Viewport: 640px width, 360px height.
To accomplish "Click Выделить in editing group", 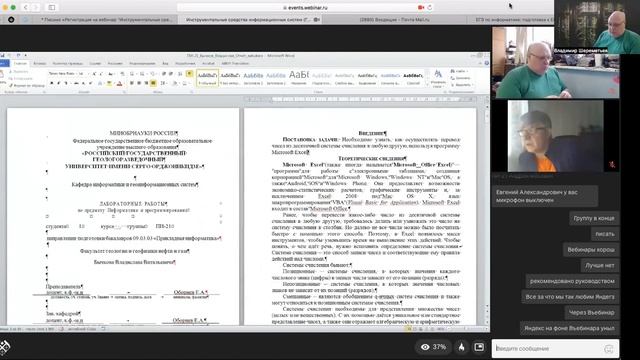I will pyautogui.click(x=461, y=85).
